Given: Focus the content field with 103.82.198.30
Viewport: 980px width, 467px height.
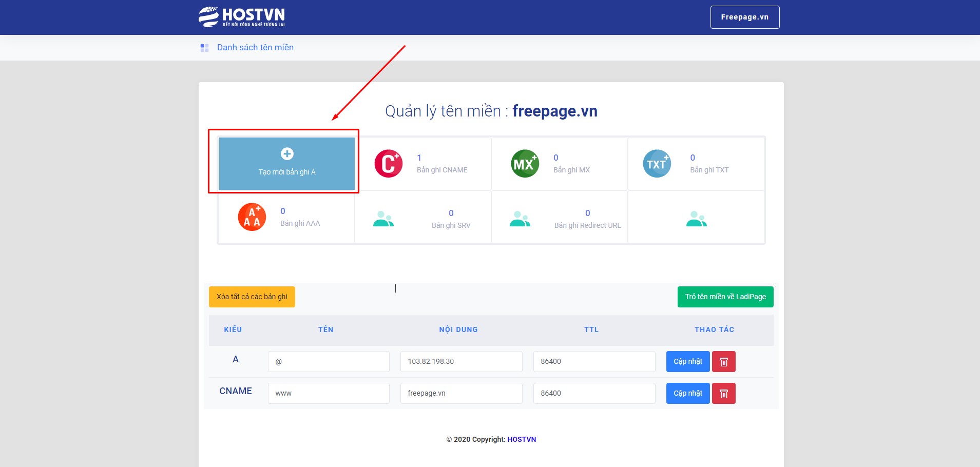Looking at the screenshot, I should [462, 361].
